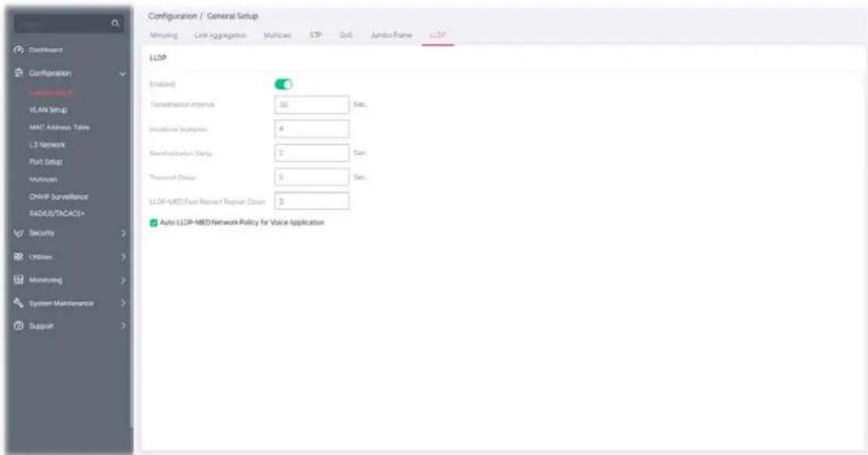The height and width of the screenshot is (455, 868).
Task: Switch to the QoS tab
Action: click(x=346, y=35)
